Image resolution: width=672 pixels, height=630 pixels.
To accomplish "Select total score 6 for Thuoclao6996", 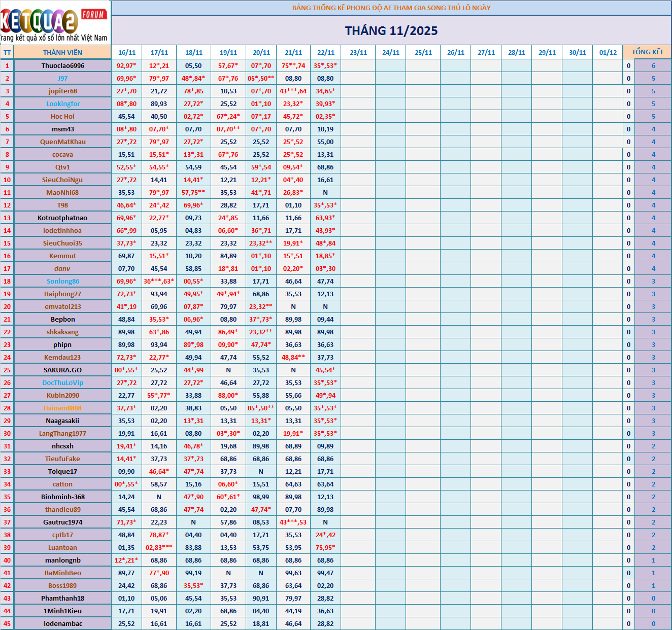I will 653,65.
